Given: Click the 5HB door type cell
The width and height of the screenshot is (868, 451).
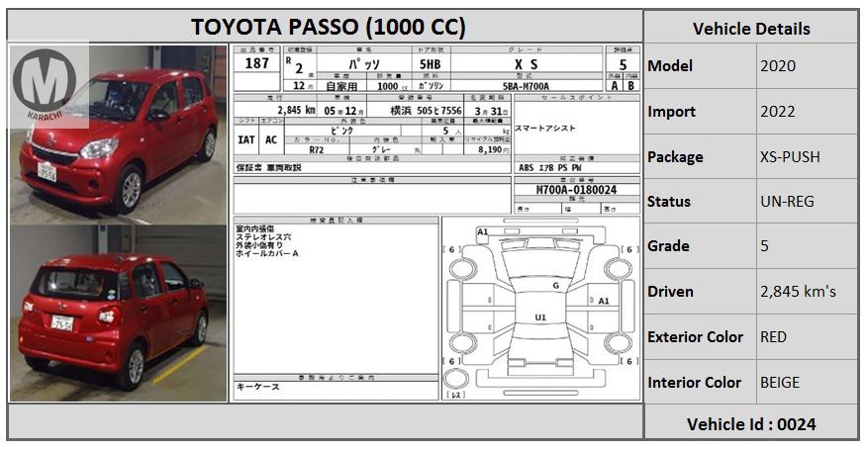Looking at the screenshot, I should click(x=431, y=64).
